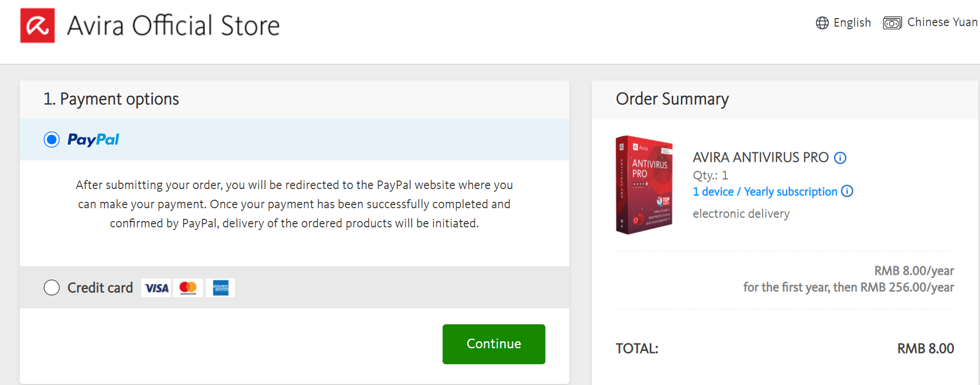Image resolution: width=980 pixels, height=385 pixels.
Task: Click the green Continue button
Action: click(494, 344)
